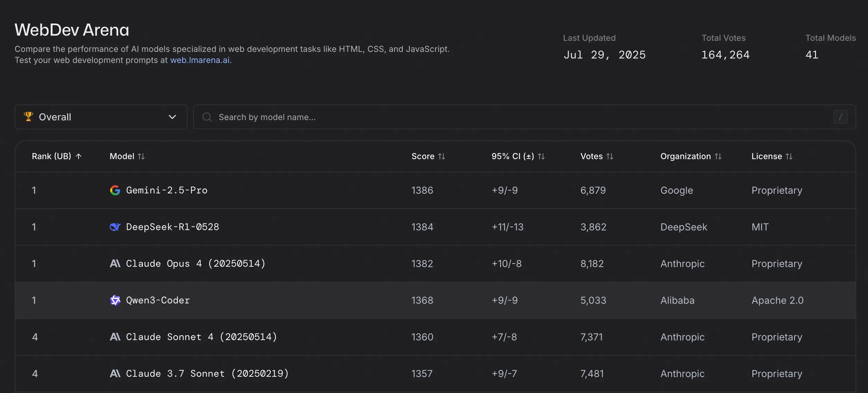Sort by 95% CI (±) column label

click(513, 156)
